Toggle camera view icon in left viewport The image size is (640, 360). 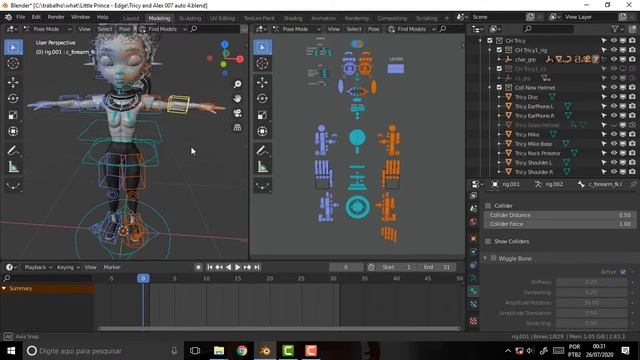(237, 113)
